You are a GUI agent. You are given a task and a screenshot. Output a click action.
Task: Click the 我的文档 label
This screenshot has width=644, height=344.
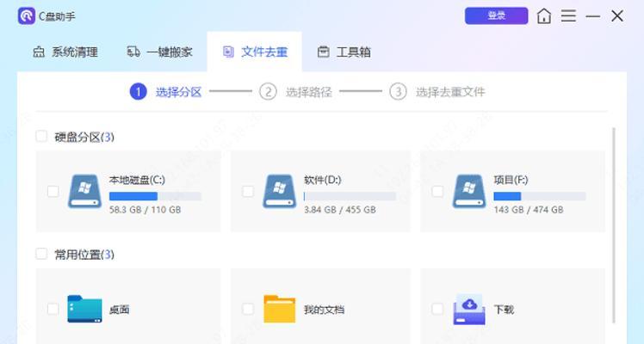(324, 310)
